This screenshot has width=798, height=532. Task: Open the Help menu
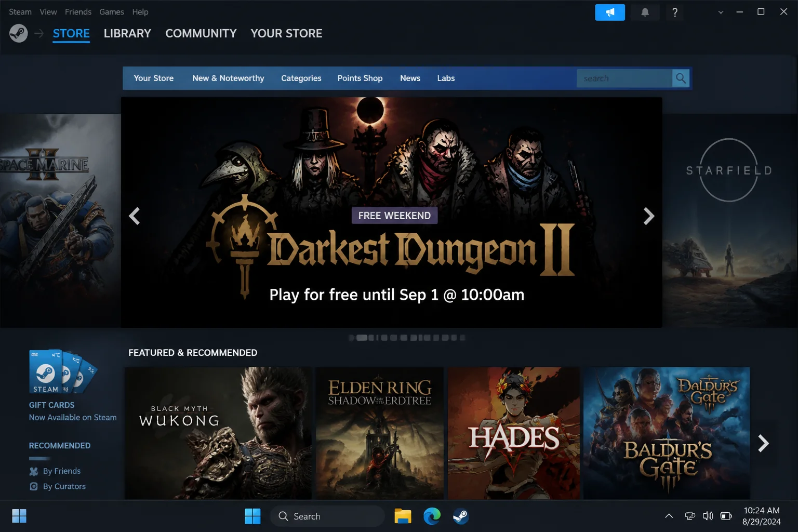[140, 11]
